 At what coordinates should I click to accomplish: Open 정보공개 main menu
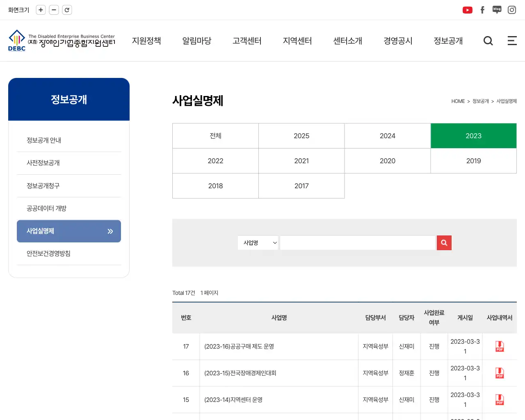tap(448, 41)
